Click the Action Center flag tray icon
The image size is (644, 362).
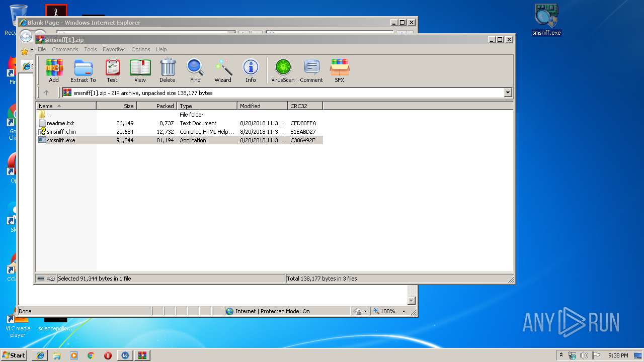[596, 355]
